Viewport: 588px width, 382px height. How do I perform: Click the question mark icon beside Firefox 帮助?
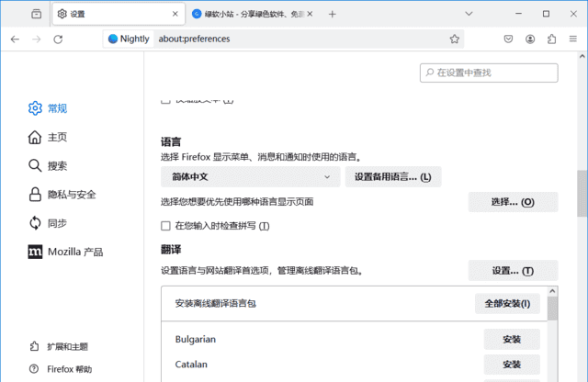click(34, 369)
